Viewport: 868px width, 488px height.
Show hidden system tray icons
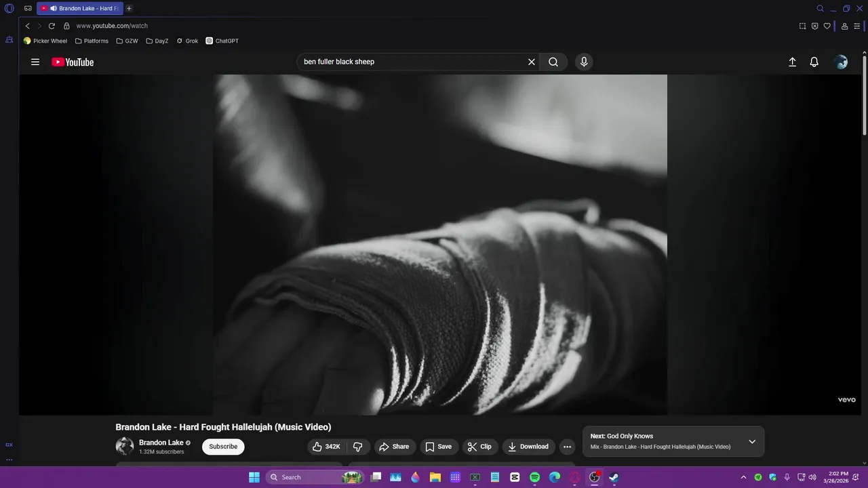(743, 477)
